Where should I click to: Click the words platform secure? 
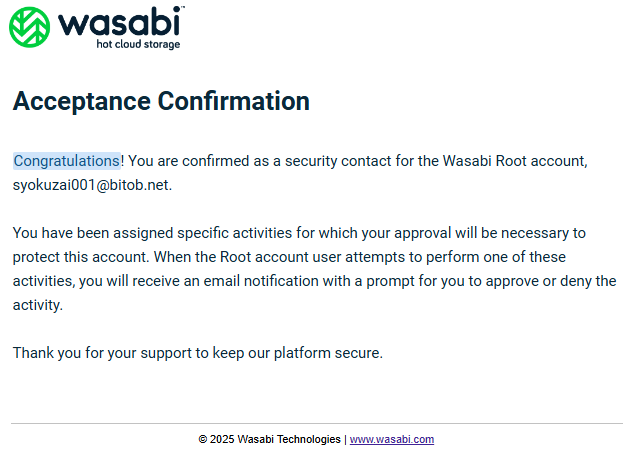pyautogui.click(x=327, y=353)
